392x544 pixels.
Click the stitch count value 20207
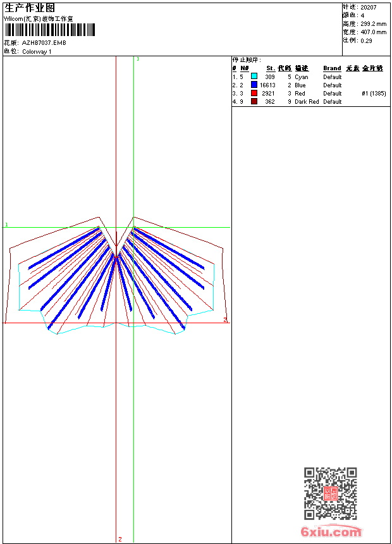(x=369, y=8)
